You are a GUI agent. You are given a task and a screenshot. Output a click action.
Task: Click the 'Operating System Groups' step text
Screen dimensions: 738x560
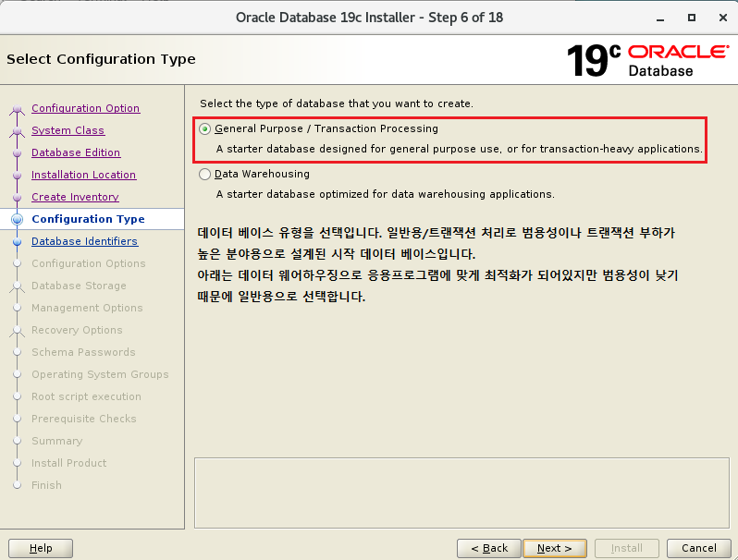(100, 374)
